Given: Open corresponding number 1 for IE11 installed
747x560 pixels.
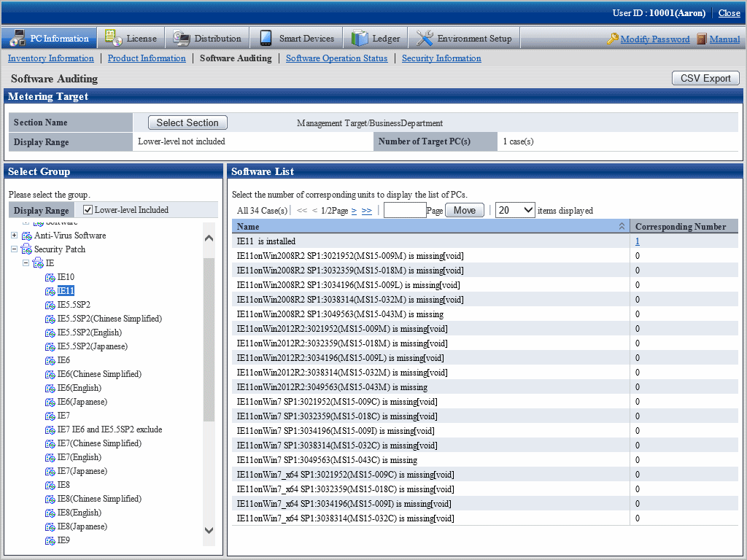Looking at the screenshot, I should click(638, 241).
